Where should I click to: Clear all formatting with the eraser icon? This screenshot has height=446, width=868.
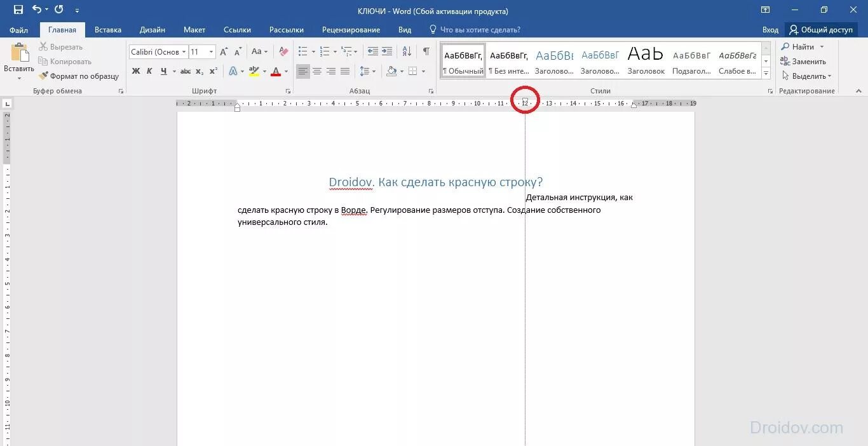pos(283,51)
